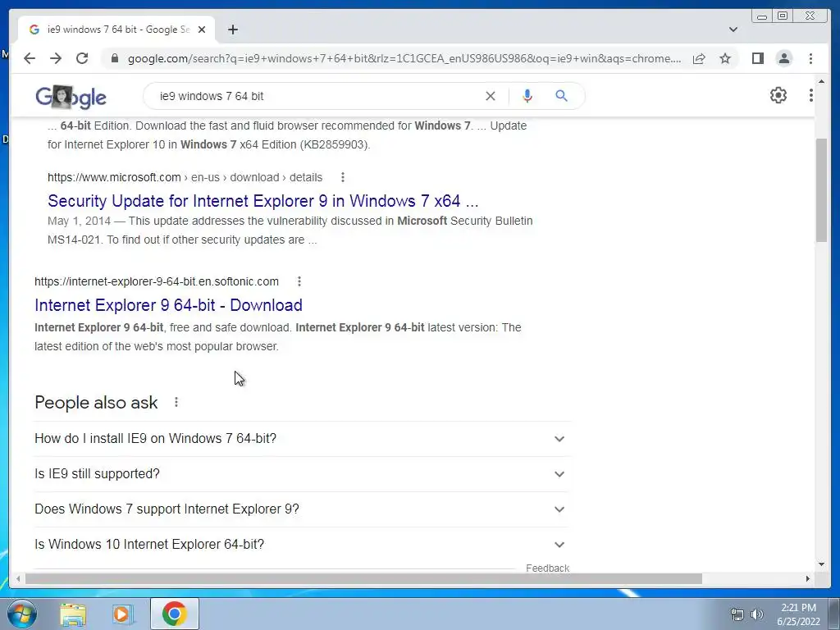Share this page from address bar

tap(699, 58)
